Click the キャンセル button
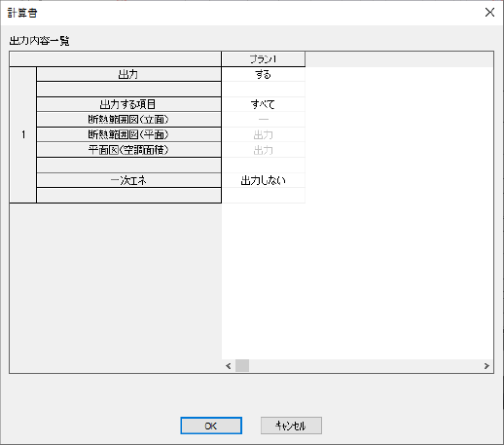504x445 pixels. click(291, 426)
